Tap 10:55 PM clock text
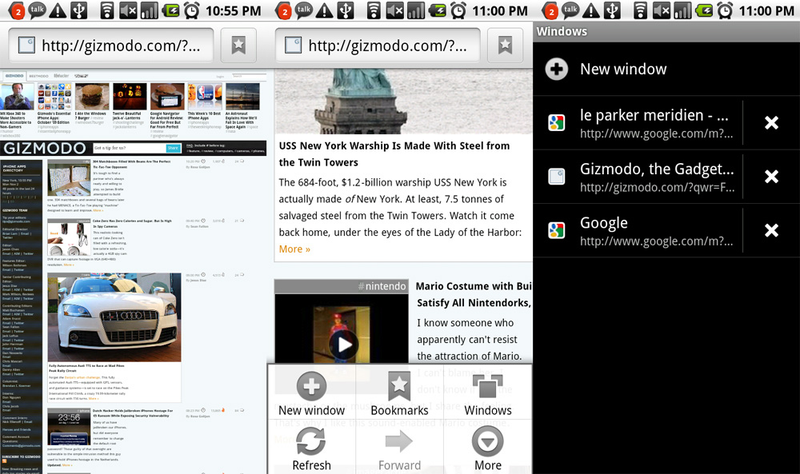800x474 pixels. pos(233,11)
